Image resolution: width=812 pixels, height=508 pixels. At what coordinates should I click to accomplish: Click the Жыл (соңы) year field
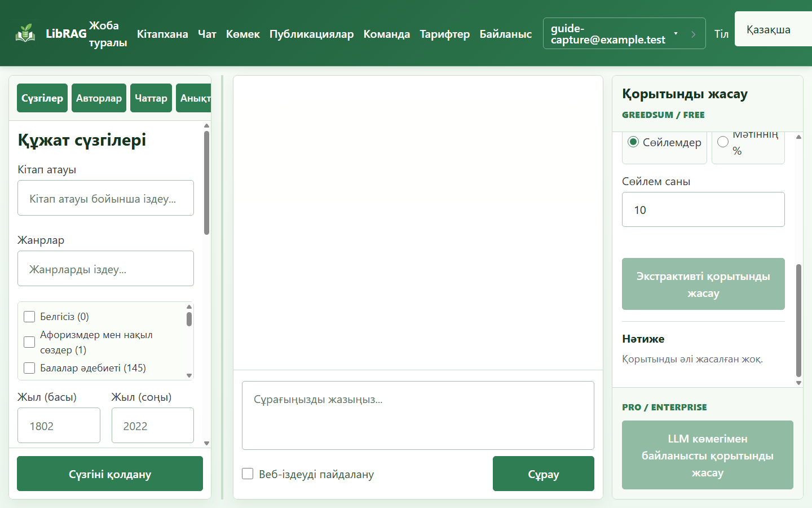pyautogui.click(x=153, y=426)
